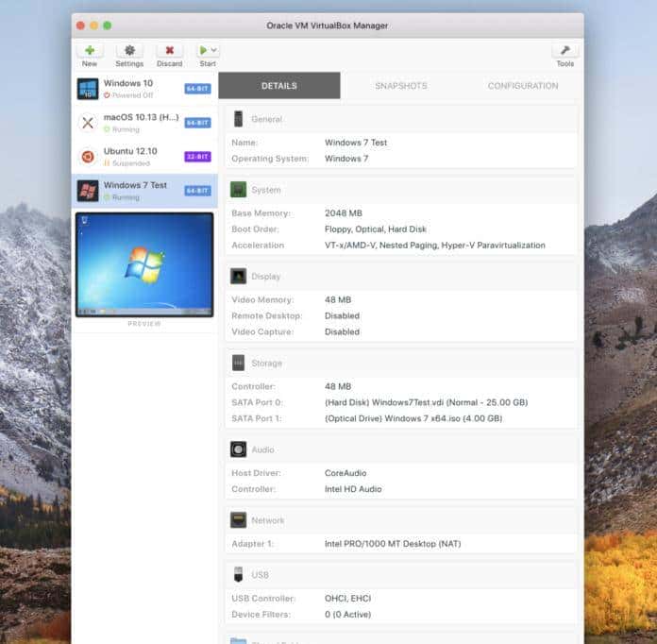The width and height of the screenshot is (657, 644).
Task: Click the Windows 7 x64.iso optical entry
Action: (413, 418)
